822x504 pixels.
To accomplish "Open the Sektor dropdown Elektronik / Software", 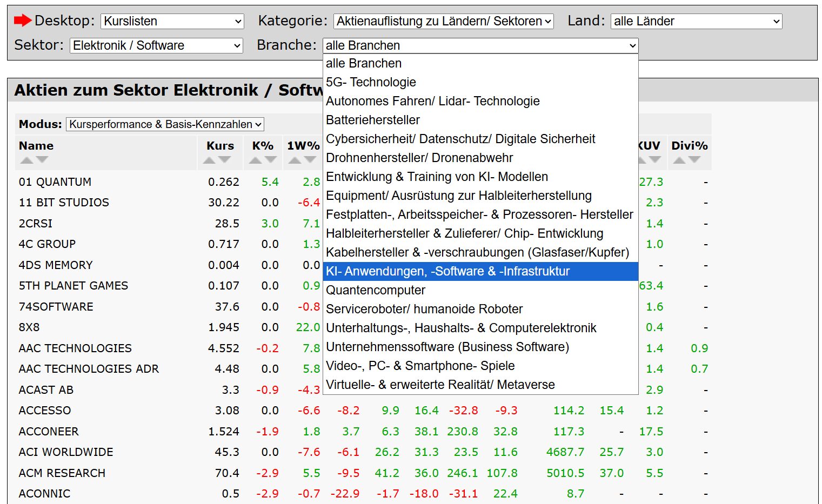I will (x=157, y=45).
